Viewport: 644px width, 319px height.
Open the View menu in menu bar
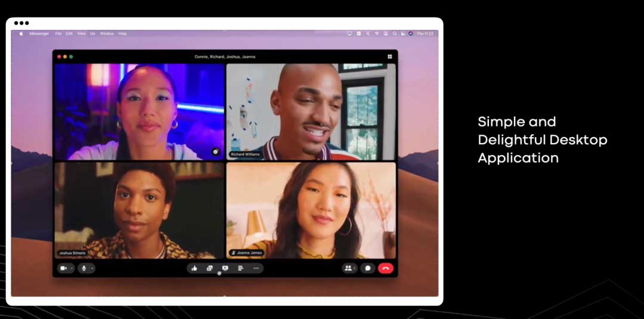[x=81, y=33]
